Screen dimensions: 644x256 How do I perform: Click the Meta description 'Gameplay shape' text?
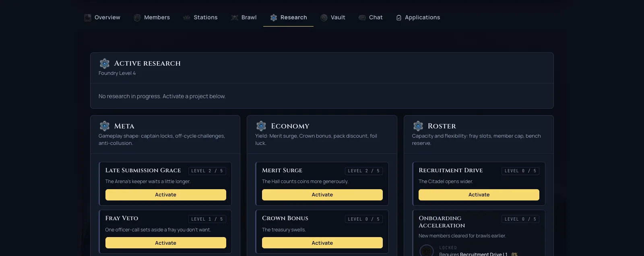[x=162, y=140]
